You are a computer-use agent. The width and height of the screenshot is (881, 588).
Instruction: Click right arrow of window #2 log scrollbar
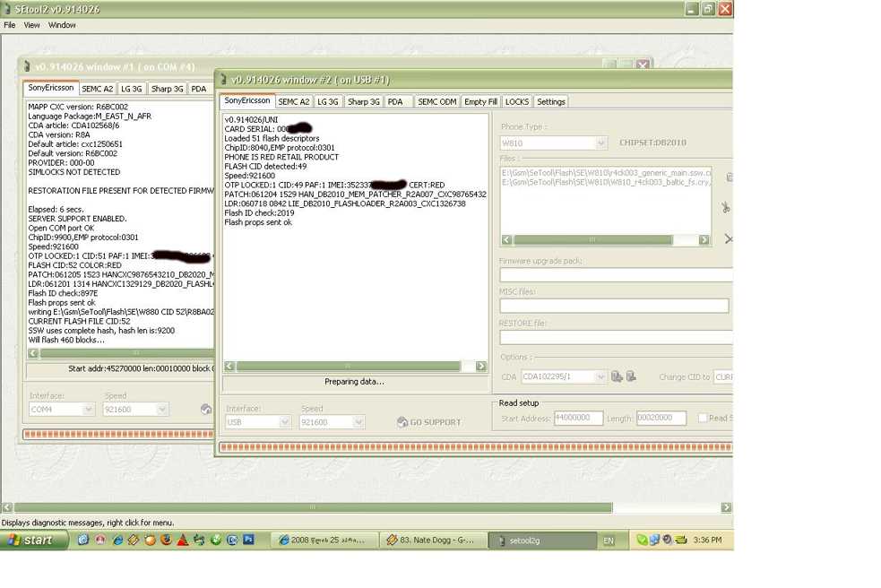click(480, 367)
